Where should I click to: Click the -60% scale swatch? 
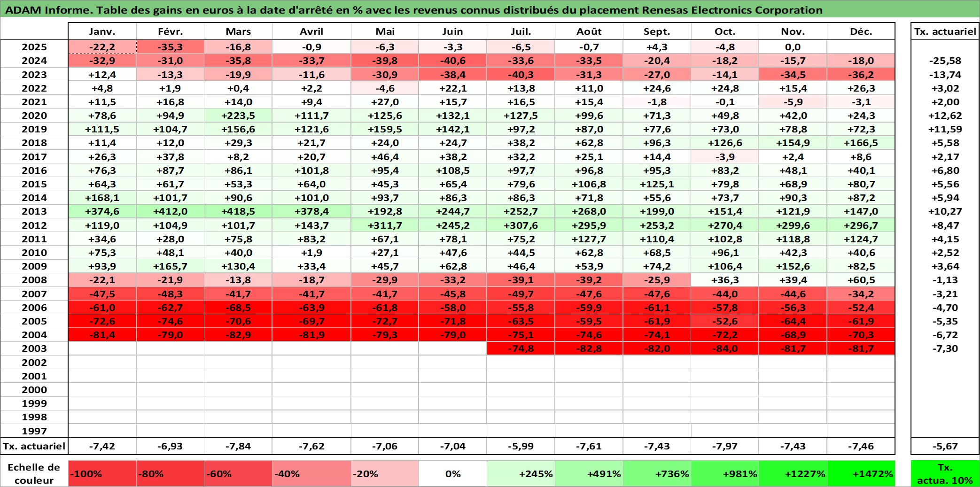pyautogui.click(x=238, y=473)
